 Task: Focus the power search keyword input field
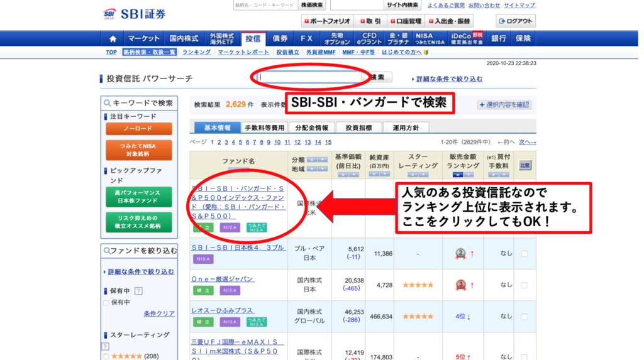[x=311, y=77]
